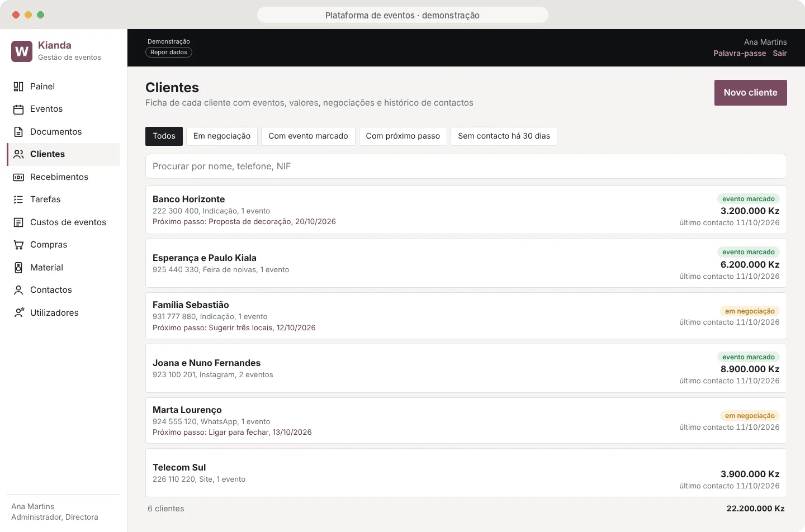Image resolution: width=805 pixels, height=532 pixels.
Task: Click the Ana Martins name in sidebar footer
Action: [x=32, y=507]
